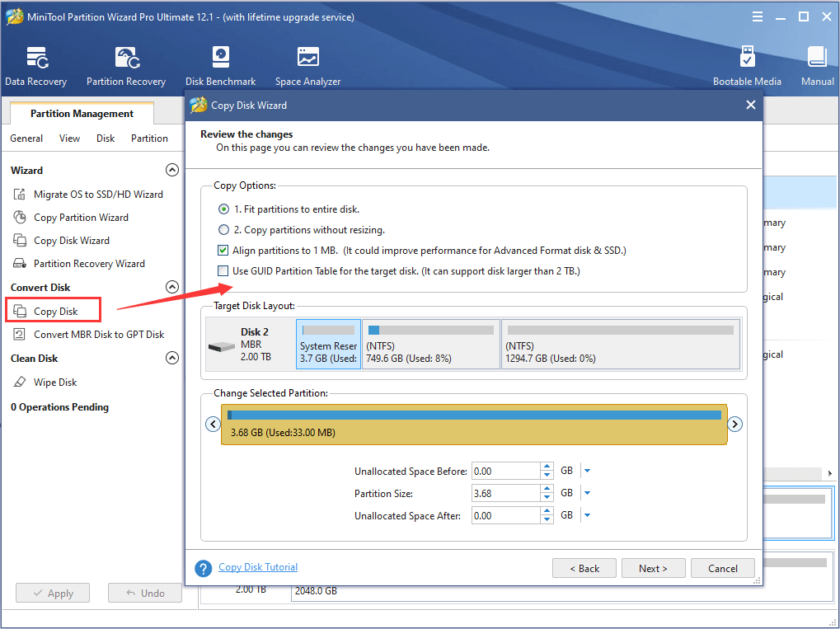Click the Wipe Disk eraser icon
Viewport: 840px width, 629px height.
click(x=20, y=382)
